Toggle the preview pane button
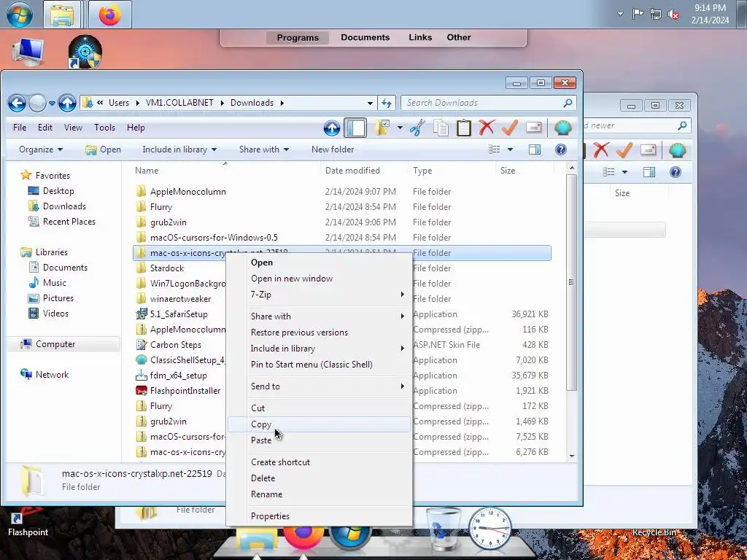The image size is (747, 560). (535, 149)
